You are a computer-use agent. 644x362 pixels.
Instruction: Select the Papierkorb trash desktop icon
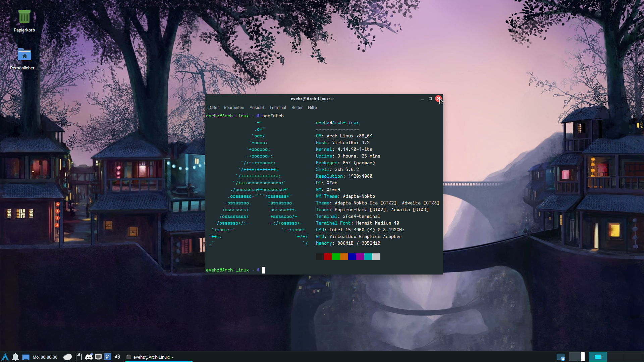[x=24, y=21]
